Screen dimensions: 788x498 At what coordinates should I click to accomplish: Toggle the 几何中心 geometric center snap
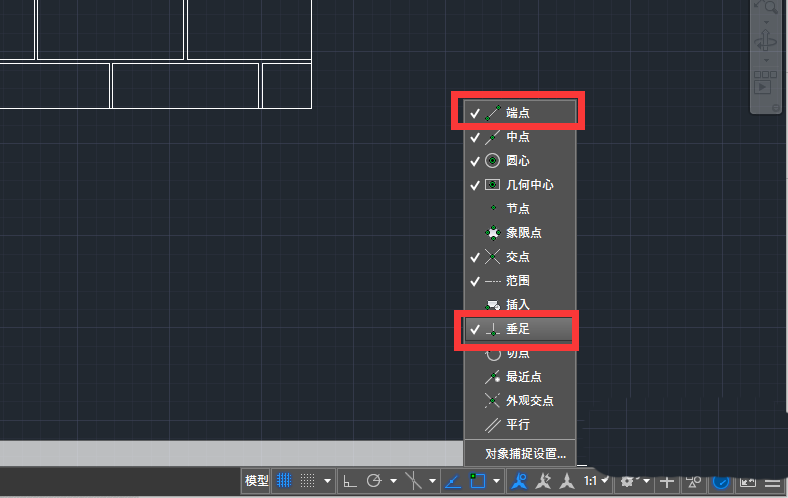529,185
